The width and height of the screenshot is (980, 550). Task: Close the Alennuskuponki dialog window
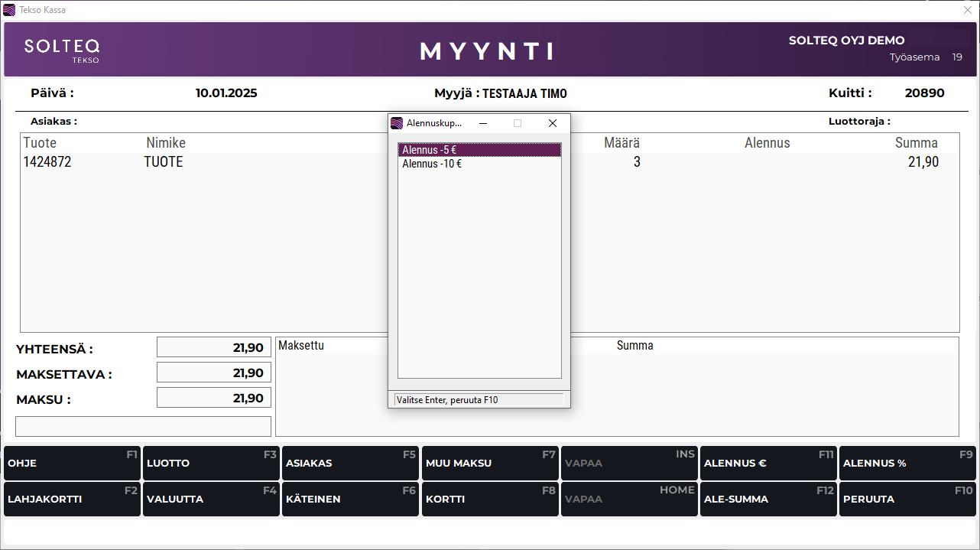[x=553, y=123]
